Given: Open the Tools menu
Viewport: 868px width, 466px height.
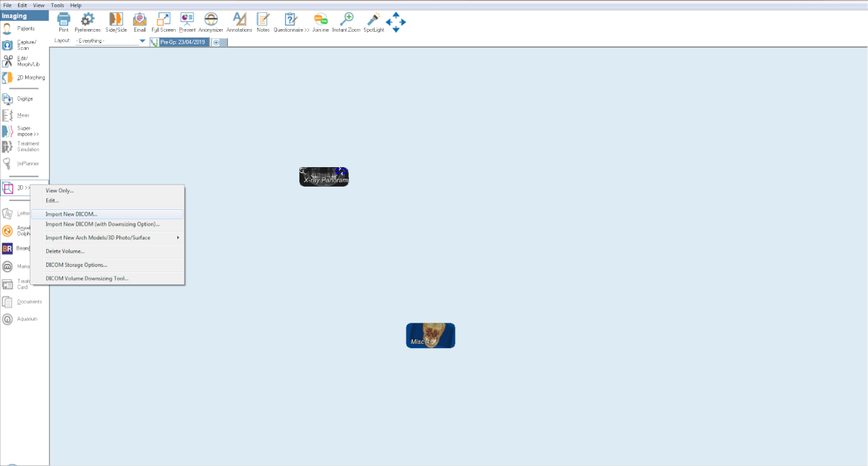Looking at the screenshot, I should tap(57, 5).
